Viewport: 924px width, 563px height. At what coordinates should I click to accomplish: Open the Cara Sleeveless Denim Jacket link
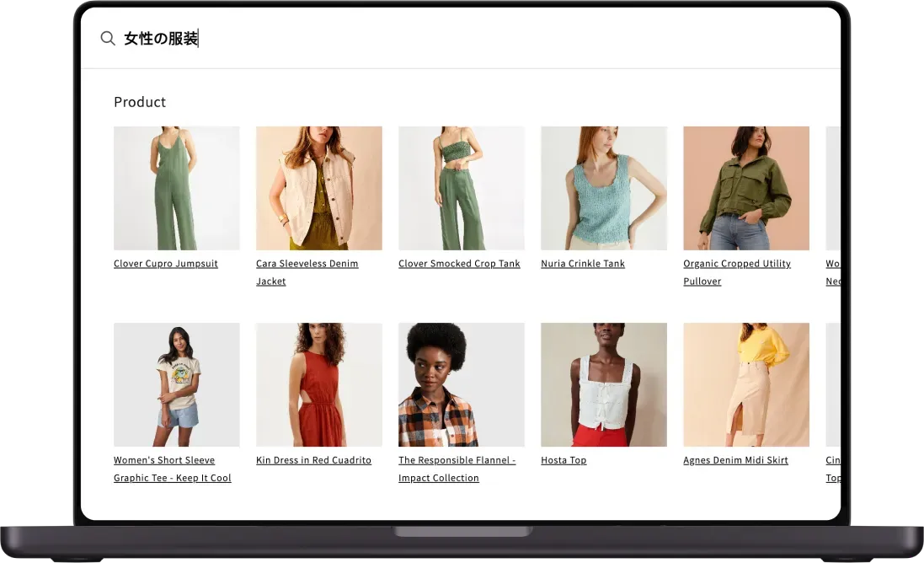[307, 272]
